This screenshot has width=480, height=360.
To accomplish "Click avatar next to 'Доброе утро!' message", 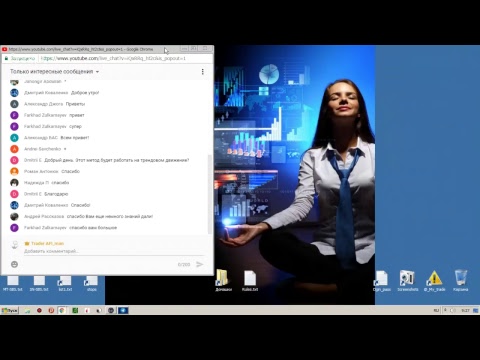I will 14,93.
